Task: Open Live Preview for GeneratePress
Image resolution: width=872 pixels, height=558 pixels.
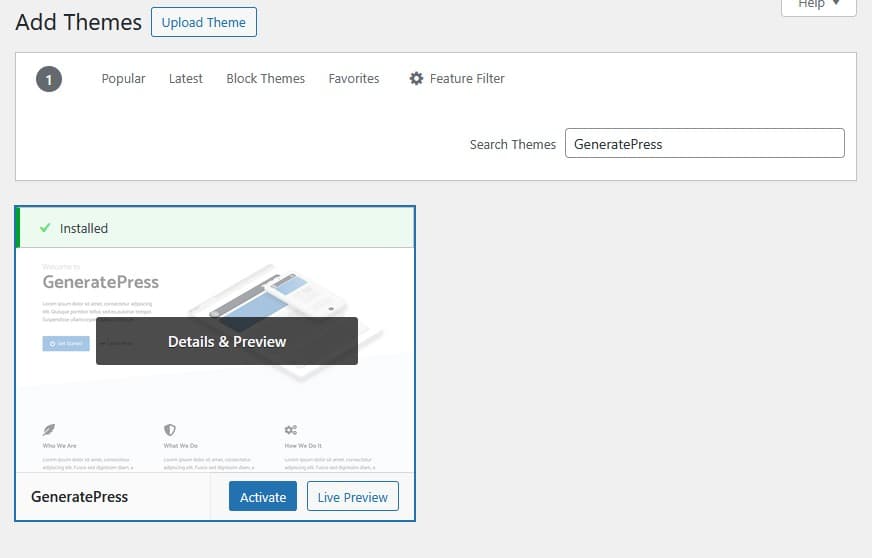Action: click(352, 496)
